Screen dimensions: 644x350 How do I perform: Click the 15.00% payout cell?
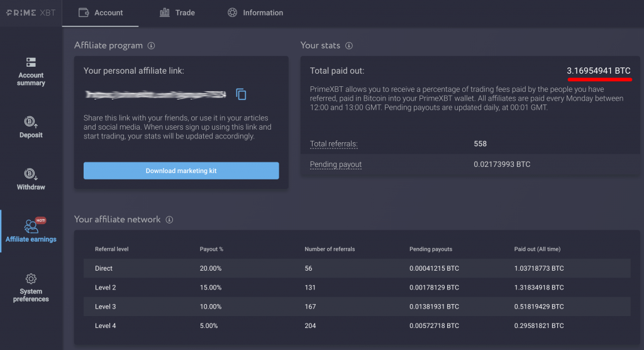(x=211, y=288)
